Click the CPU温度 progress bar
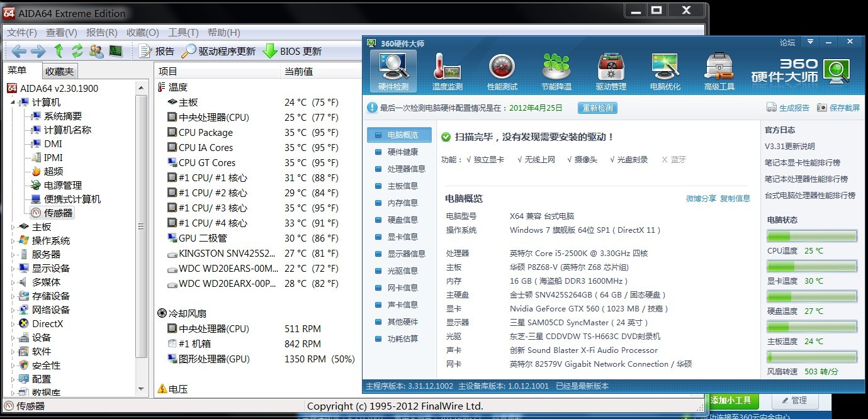 pyautogui.click(x=811, y=237)
